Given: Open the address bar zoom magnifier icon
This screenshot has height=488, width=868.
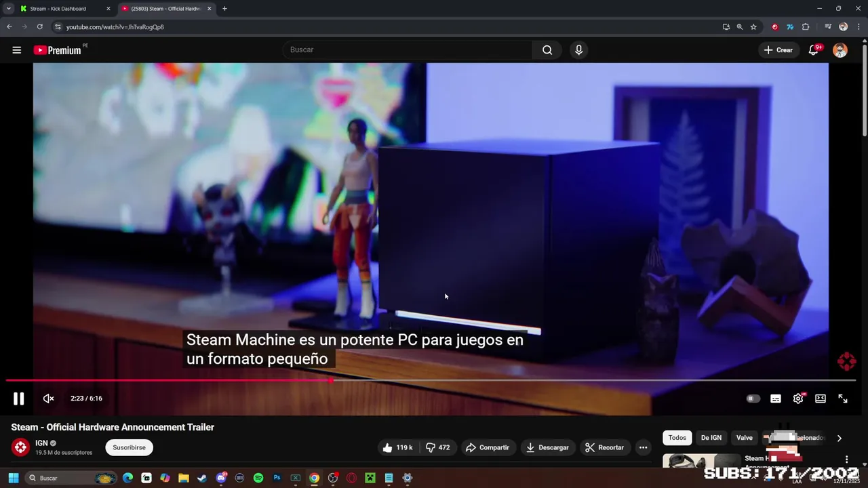Looking at the screenshot, I should click(x=740, y=27).
